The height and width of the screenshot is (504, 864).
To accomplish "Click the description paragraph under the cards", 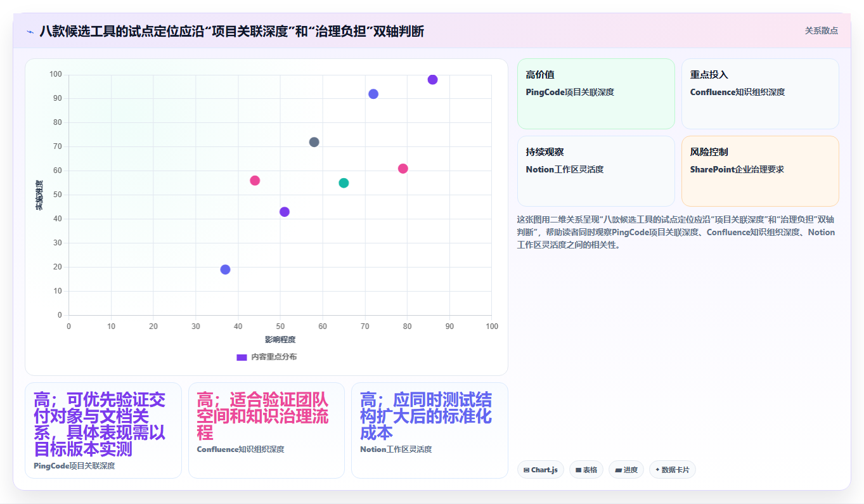I will pos(676,232).
